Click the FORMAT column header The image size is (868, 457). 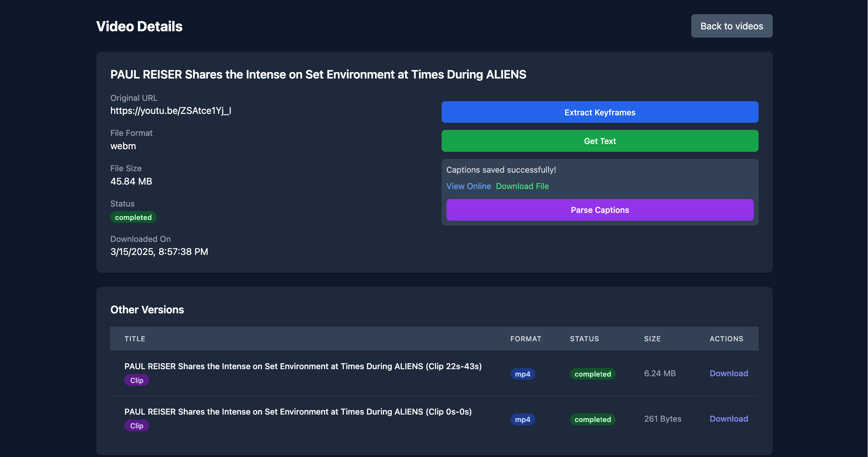tap(526, 339)
